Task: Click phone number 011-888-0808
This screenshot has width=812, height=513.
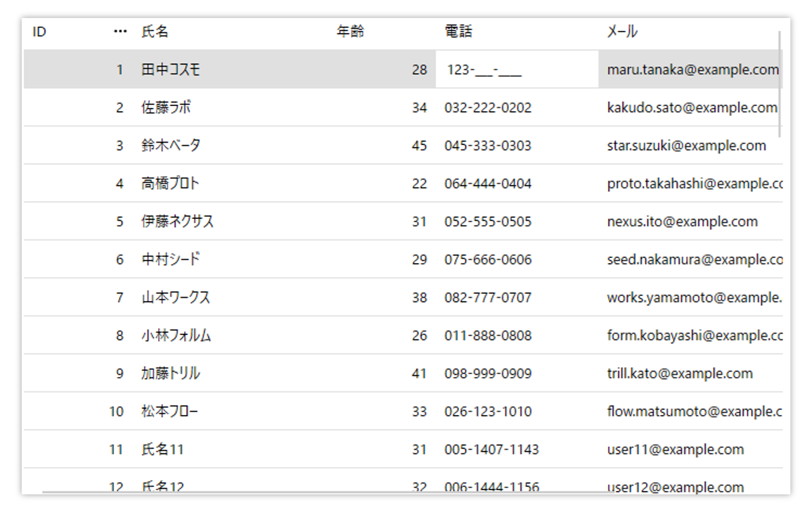Action: pyautogui.click(x=488, y=336)
